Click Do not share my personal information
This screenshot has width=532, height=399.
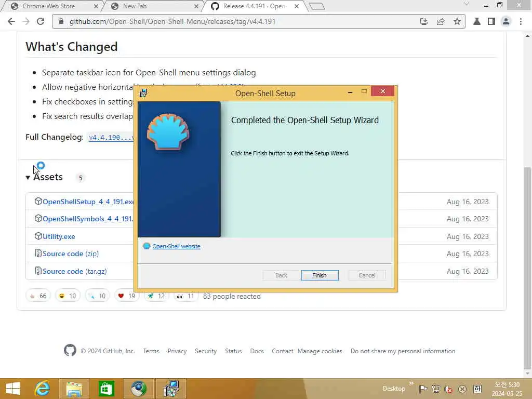click(x=403, y=351)
